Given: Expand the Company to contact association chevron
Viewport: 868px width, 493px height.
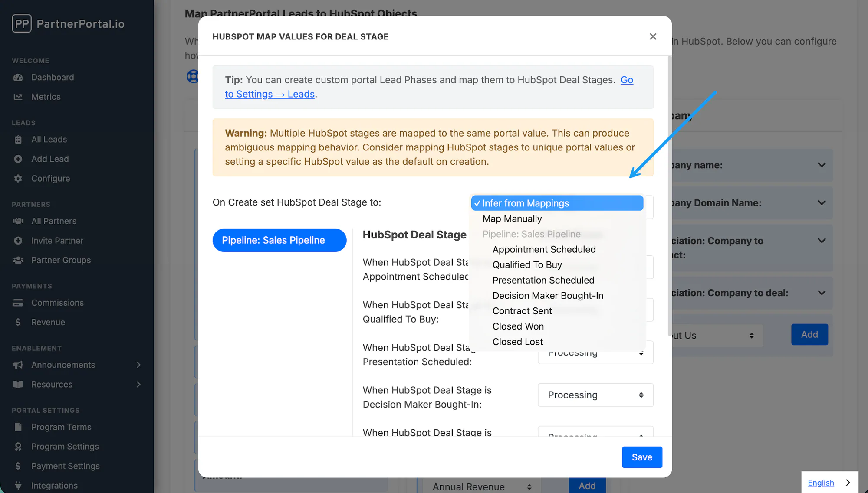Looking at the screenshot, I should coord(822,240).
